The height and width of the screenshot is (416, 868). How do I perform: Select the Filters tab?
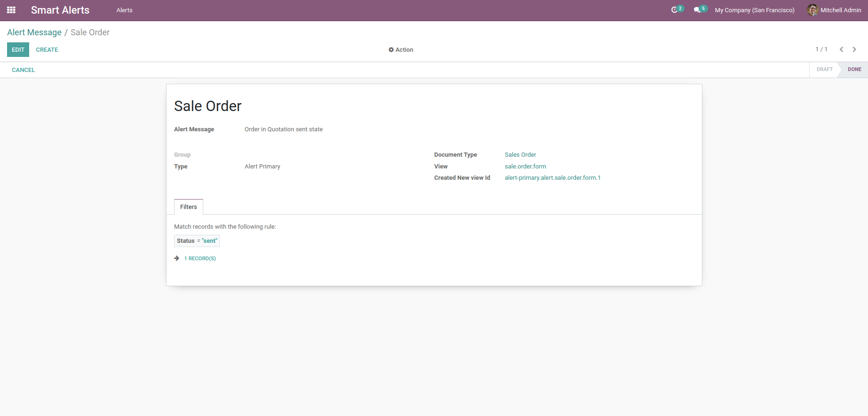click(189, 207)
